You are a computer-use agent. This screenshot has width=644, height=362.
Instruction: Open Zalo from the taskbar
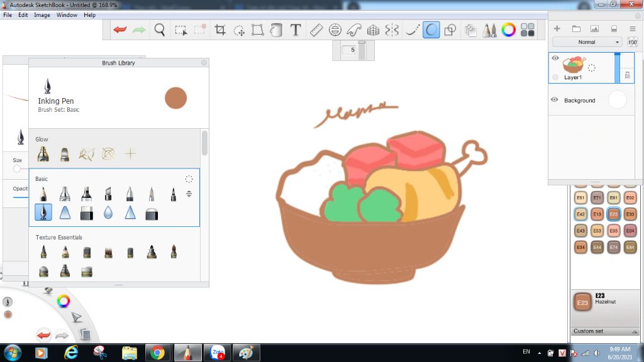[x=217, y=353]
